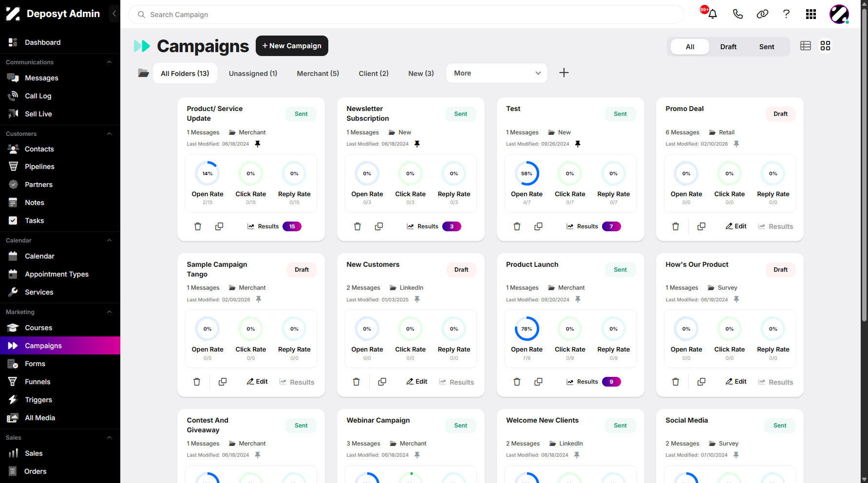View Results for Test campaign
This screenshot has width=868, height=483.
pyautogui.click(x=593, y=226)
